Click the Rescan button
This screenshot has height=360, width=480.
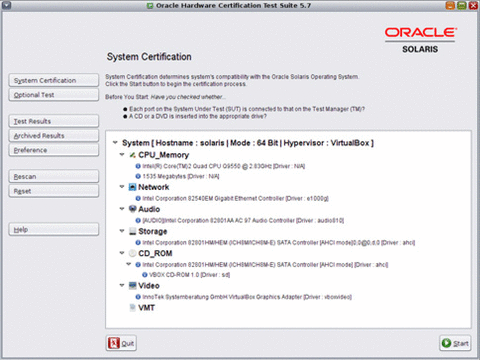54,176
